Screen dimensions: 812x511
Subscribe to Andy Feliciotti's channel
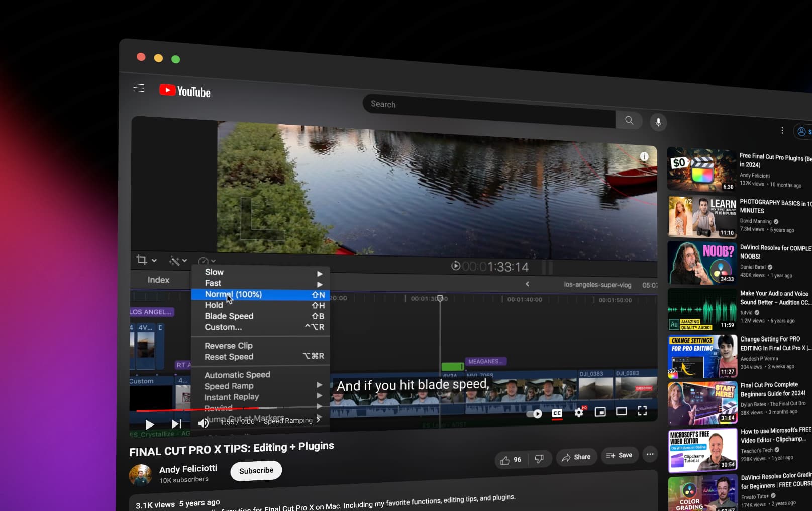(256, 470)
